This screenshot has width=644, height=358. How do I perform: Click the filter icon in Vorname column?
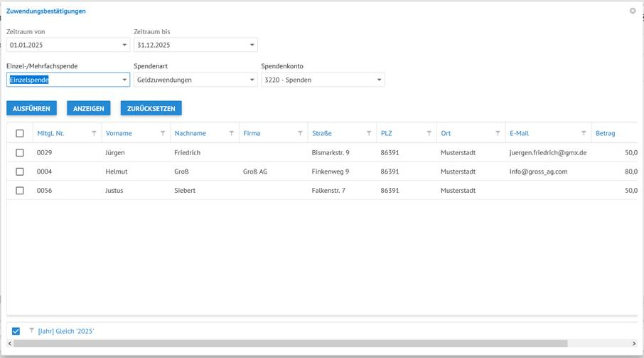(163, 133)
